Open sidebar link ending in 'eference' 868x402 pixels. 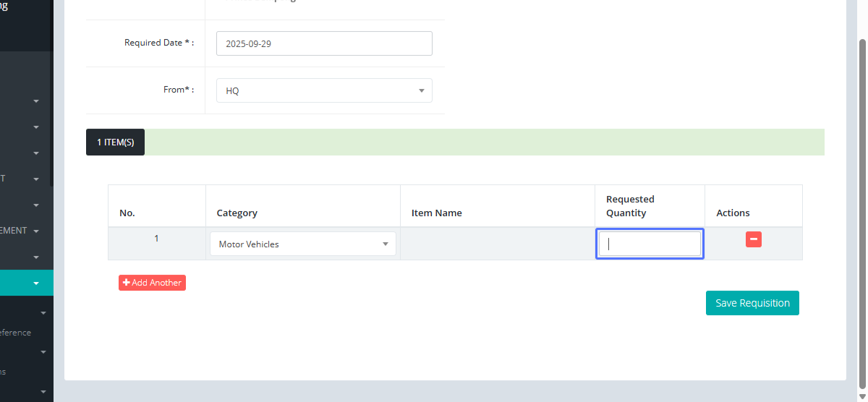16,333
